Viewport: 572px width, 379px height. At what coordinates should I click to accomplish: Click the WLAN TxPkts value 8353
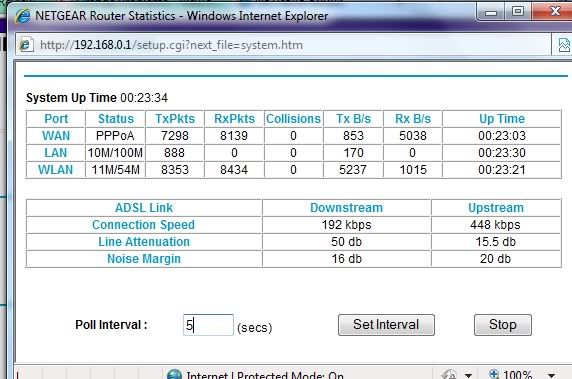175,170
